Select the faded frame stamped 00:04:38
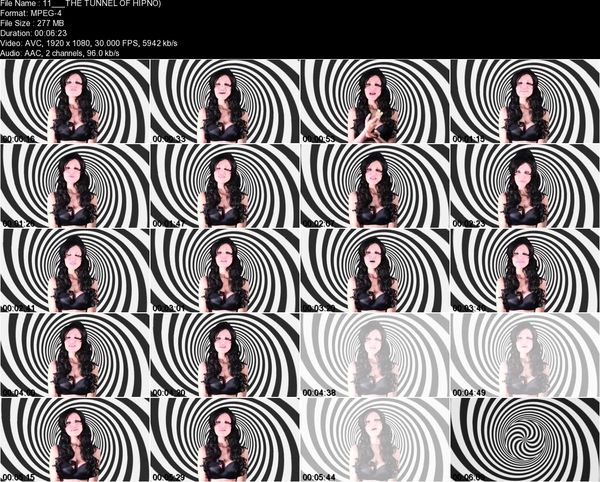Screen dimensions: 600x482 [375, 355]
